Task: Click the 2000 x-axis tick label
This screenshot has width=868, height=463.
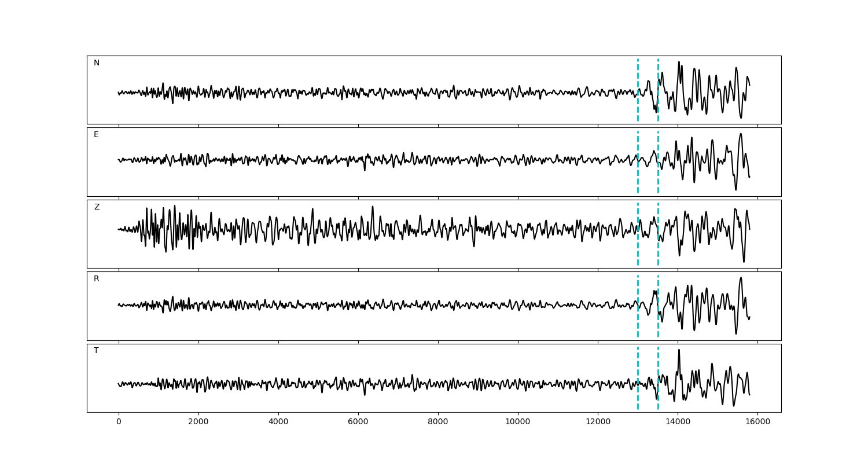Action: [x=198, y=422]
